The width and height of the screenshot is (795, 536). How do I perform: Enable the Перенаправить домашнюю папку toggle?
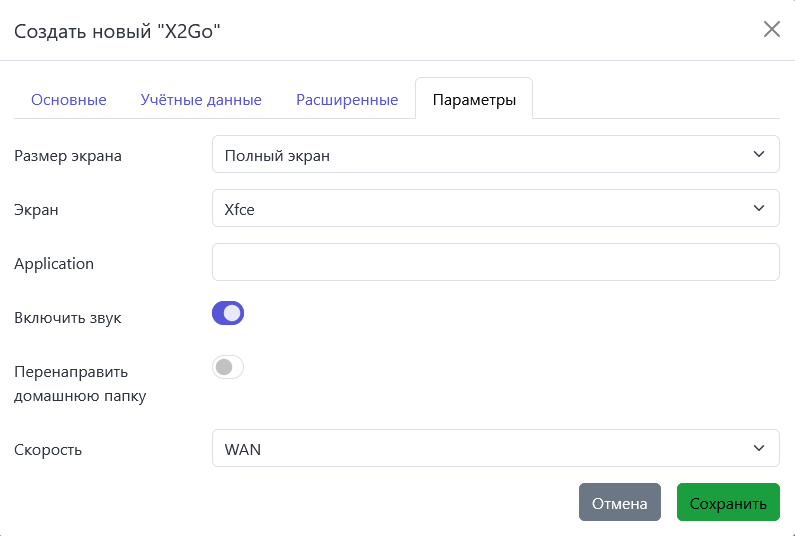pyautogui.click(x=228, y=368)
